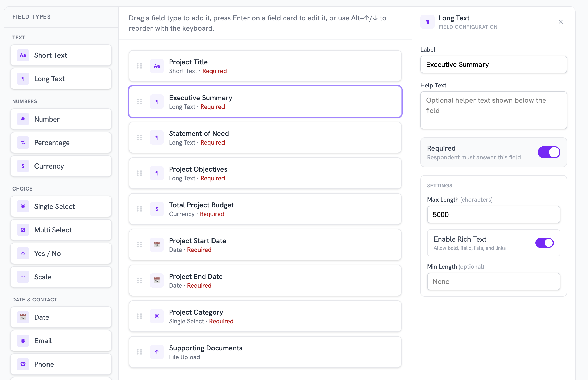Select the Project Title field card

click(x=265, y=66)
